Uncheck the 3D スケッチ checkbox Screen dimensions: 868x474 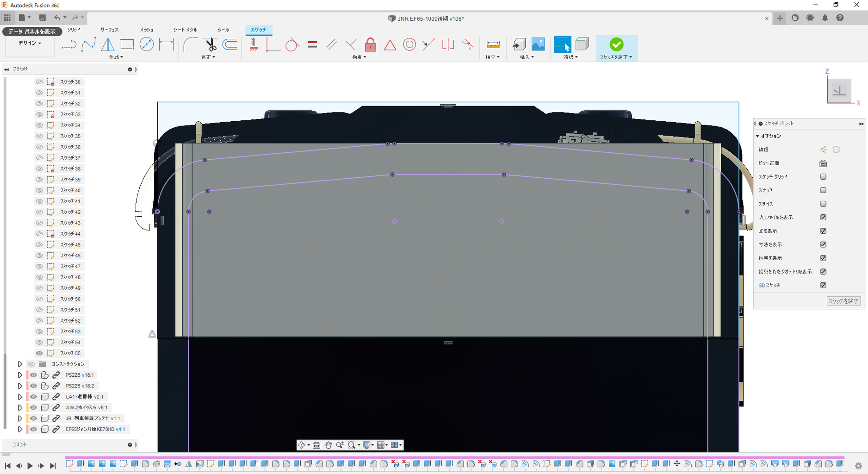coord(823,285)
